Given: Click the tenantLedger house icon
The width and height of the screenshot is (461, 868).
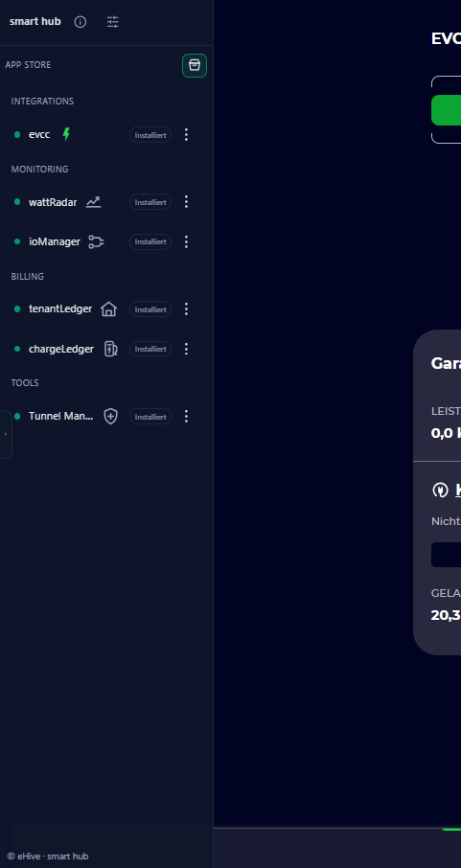Looking at the screenshot, I should click(x=108, y=308).
